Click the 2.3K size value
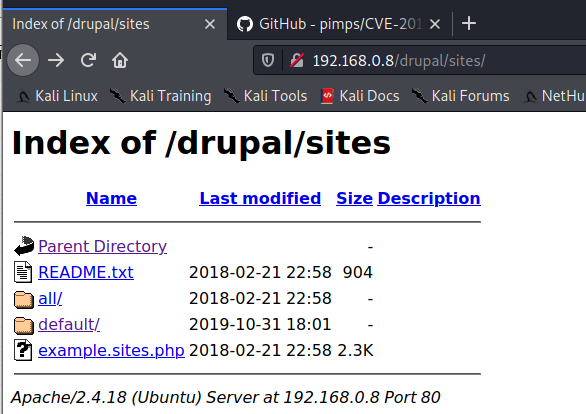Viewport: 586px width, 414px height. [x=355, y=350]
